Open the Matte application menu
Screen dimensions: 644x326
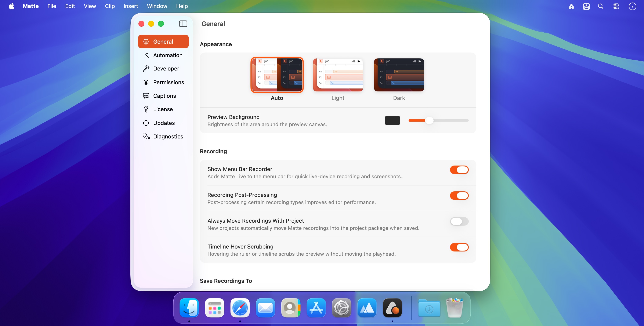[31, 6]
